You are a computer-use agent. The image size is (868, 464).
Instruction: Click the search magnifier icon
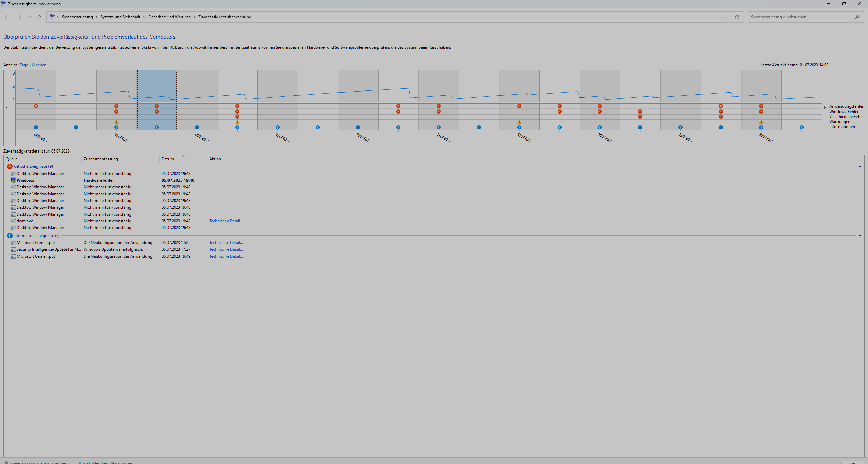click(857, 17)
